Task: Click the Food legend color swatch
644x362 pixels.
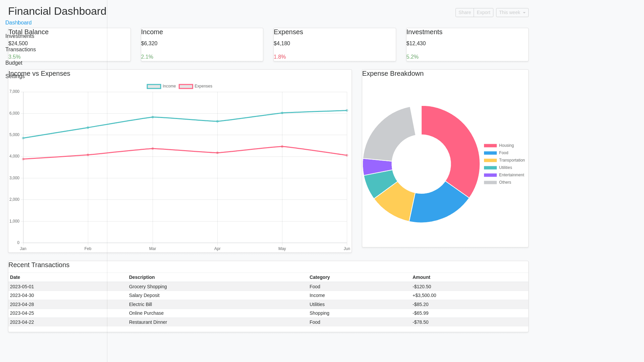Action: coord(490,153)
